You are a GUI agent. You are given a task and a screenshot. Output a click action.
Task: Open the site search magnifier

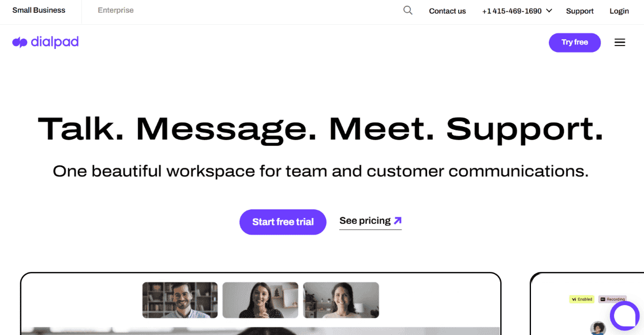click(408, 10)
